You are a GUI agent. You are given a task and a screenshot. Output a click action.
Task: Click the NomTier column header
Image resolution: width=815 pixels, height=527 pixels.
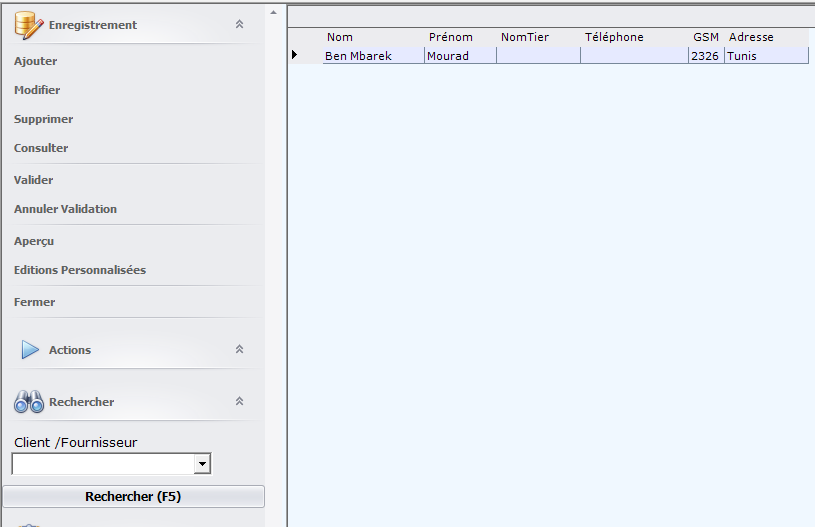pos(525,37)
